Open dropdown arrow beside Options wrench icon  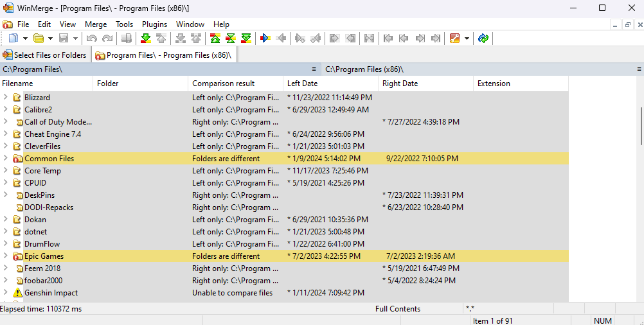[x=467, y=39]
